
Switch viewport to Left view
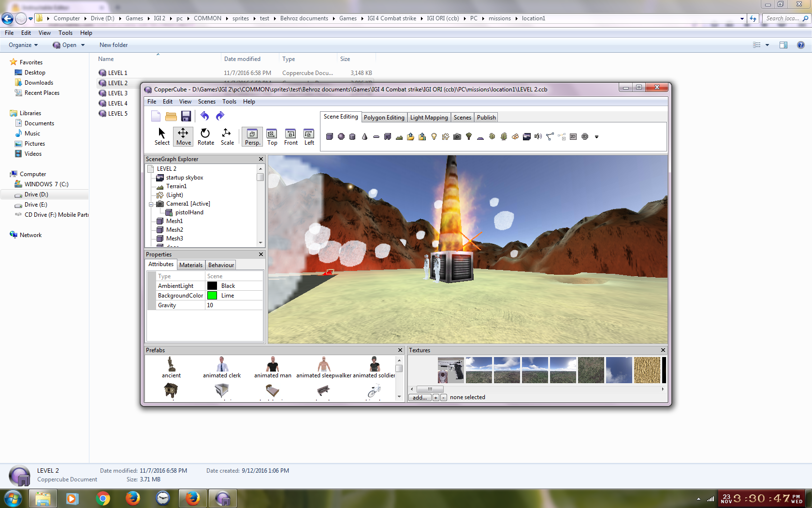click(x=309, y=136)
